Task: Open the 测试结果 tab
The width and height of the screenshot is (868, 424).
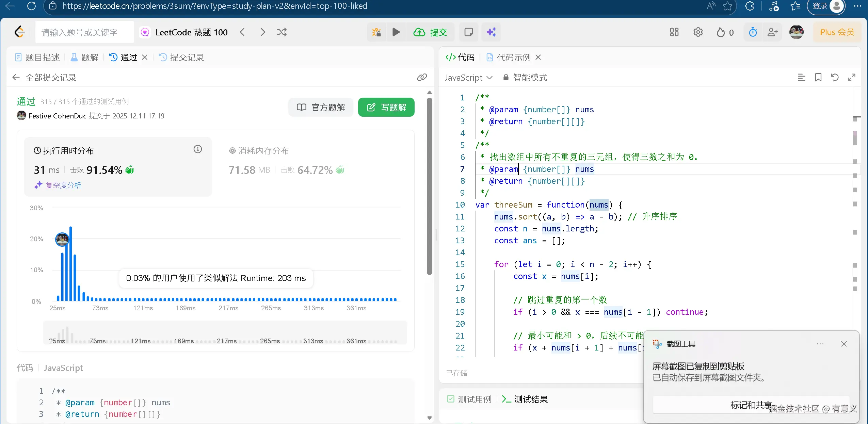Action: [525, 399]
